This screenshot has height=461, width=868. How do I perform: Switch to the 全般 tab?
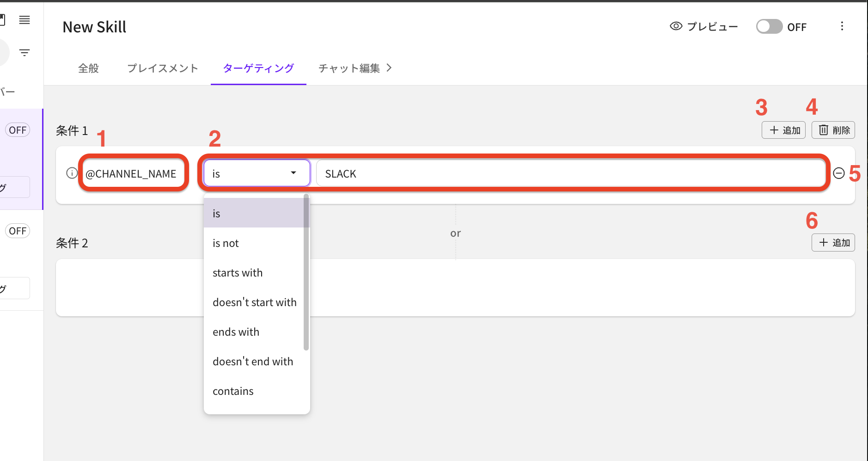(x=88, y=68)
